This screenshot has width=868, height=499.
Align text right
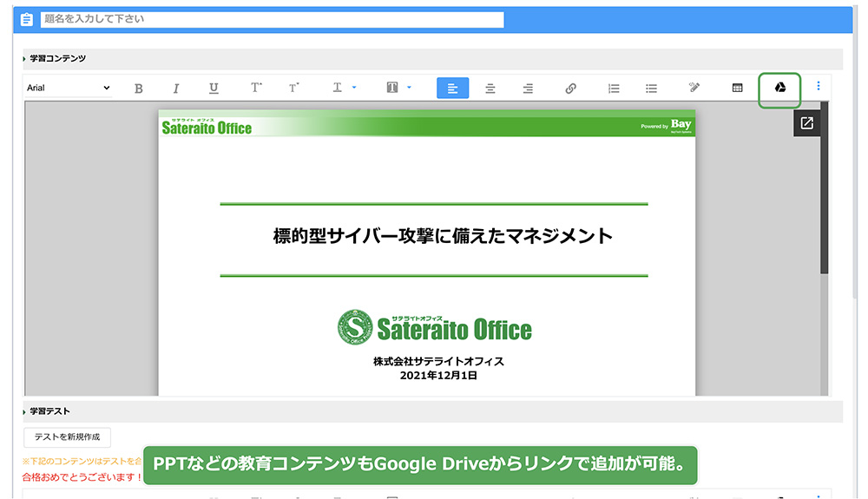click(528, 89)
